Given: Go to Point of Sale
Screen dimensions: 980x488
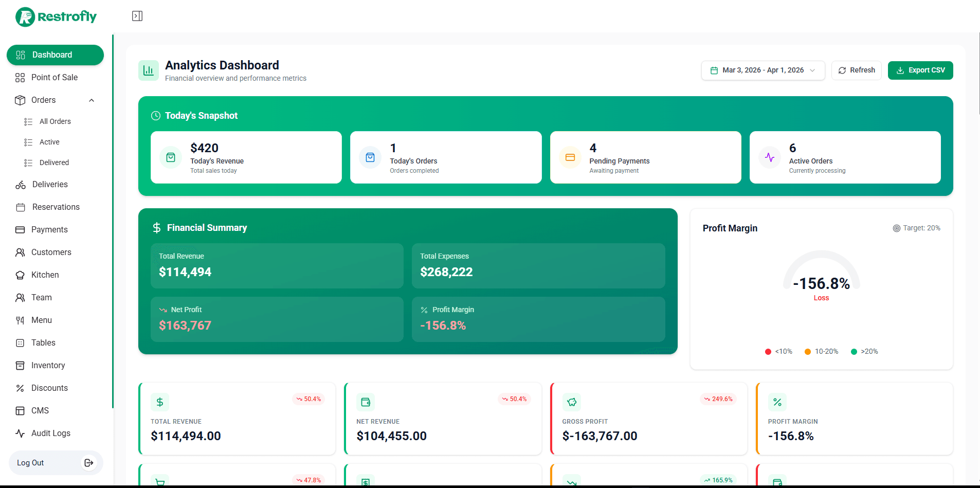Looking at the screenshot, I should click(55, 78).
